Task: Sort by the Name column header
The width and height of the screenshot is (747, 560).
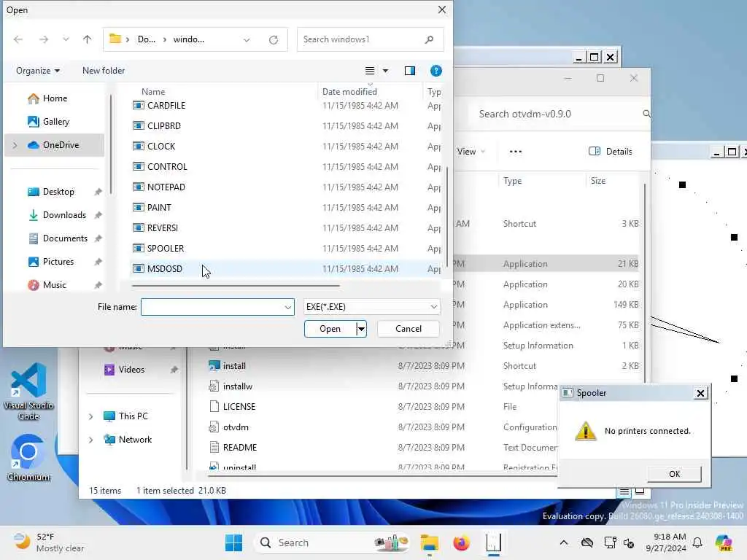Action: click(153, 91)
